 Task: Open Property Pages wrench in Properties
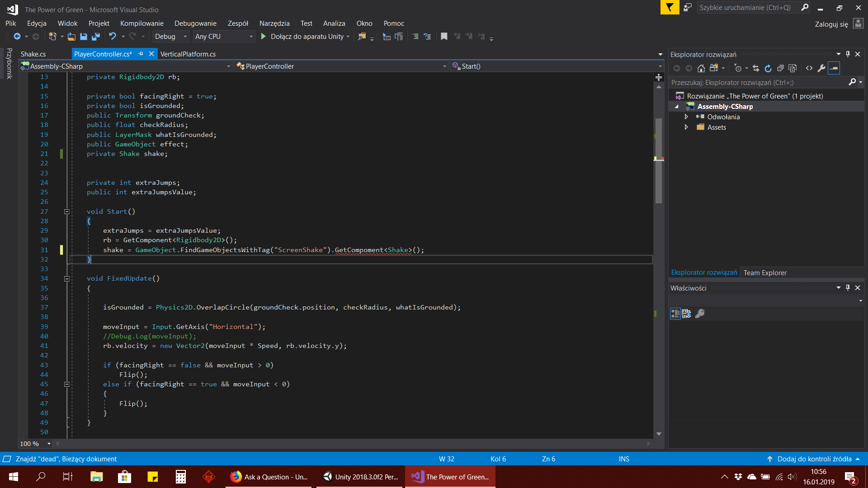[700, 314]
